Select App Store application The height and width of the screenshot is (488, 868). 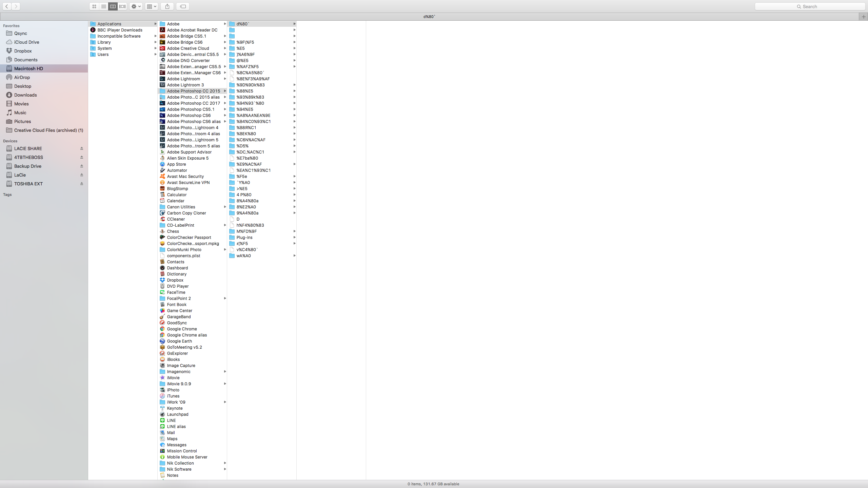pos(176,164)
